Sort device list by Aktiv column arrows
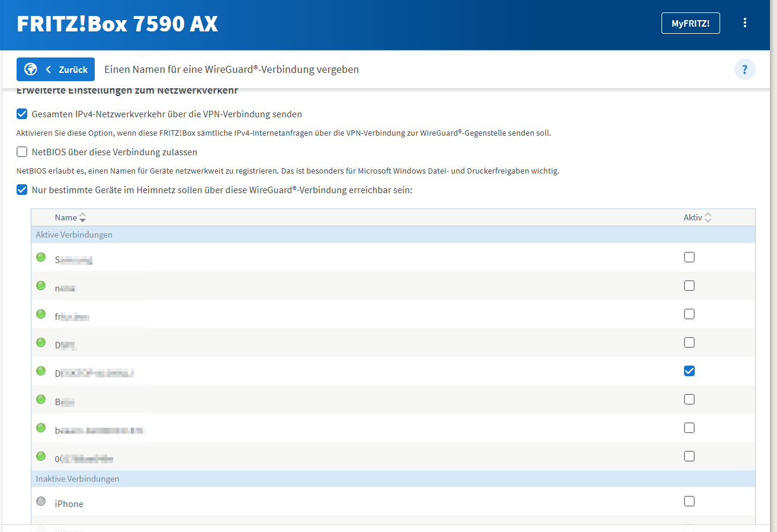 coord(708,217)
